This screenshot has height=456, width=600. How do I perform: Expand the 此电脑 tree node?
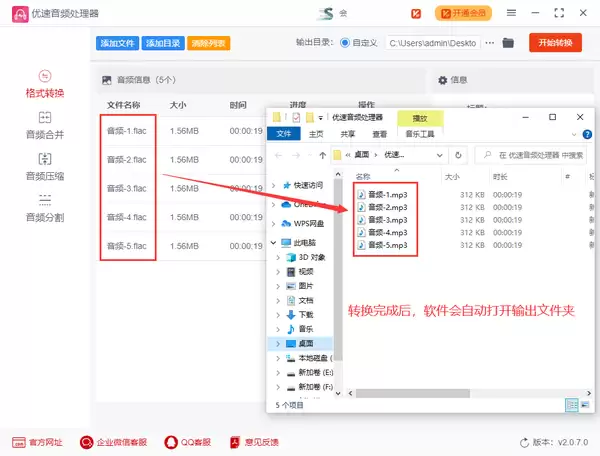tap(273, 243)
